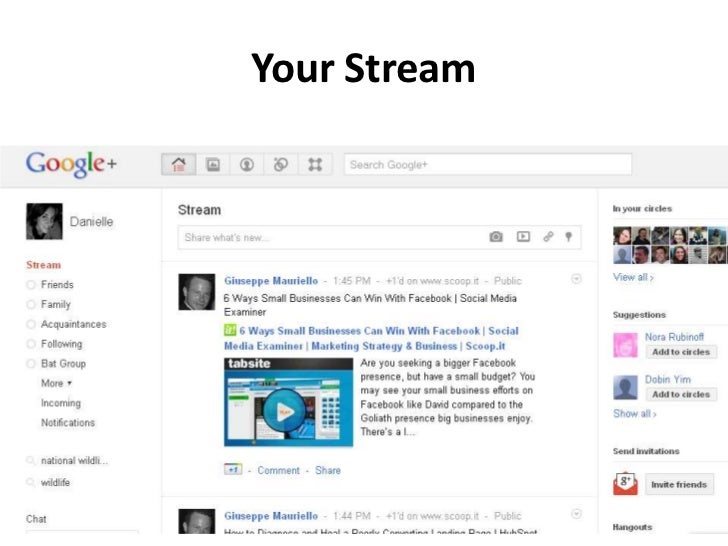
Task: Open Giuseppe Mauriello's name on the 1:45 PM post
Action: coord(271,280)
